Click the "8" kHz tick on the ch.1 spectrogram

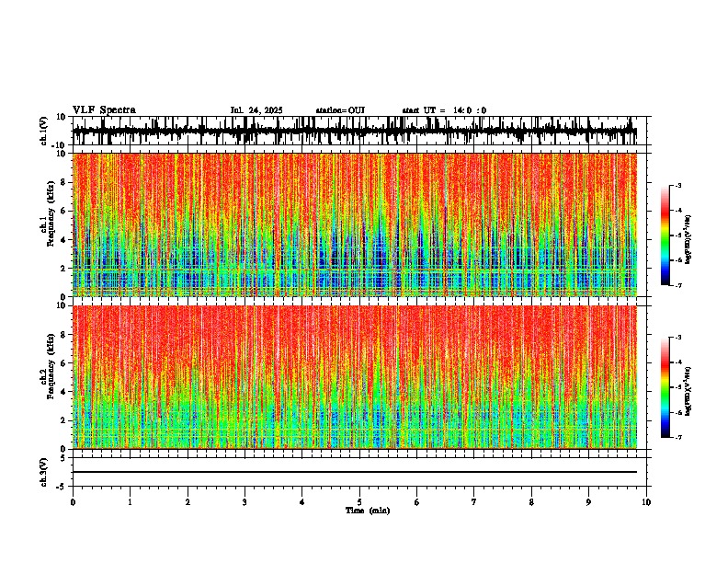[x=63, y=182]
